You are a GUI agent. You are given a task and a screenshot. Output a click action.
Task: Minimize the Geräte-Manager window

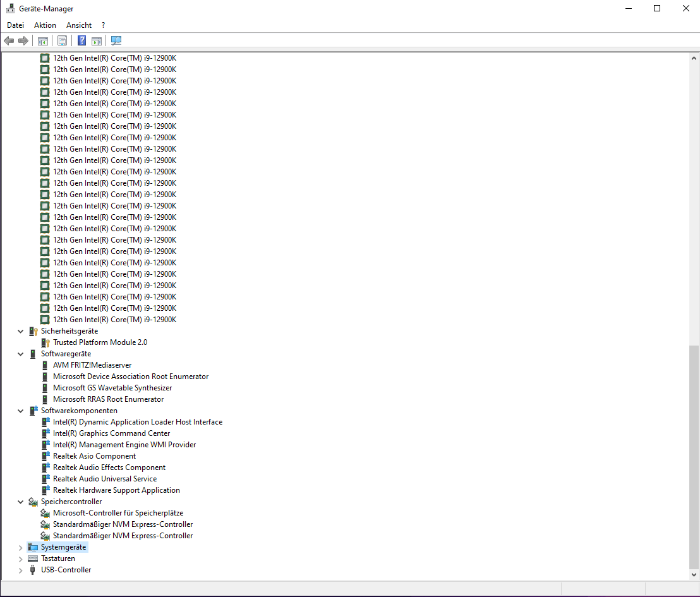click(629, 8)
